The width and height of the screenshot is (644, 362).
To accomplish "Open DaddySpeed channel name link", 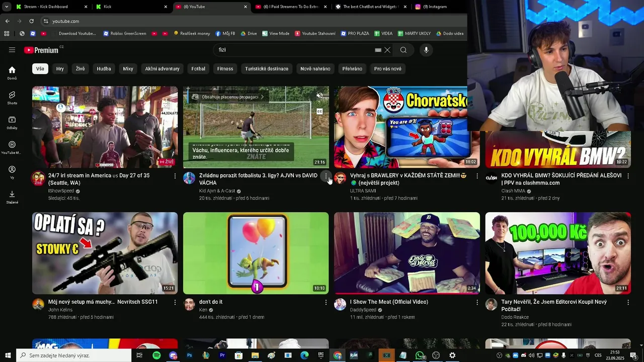I will 363,310.
